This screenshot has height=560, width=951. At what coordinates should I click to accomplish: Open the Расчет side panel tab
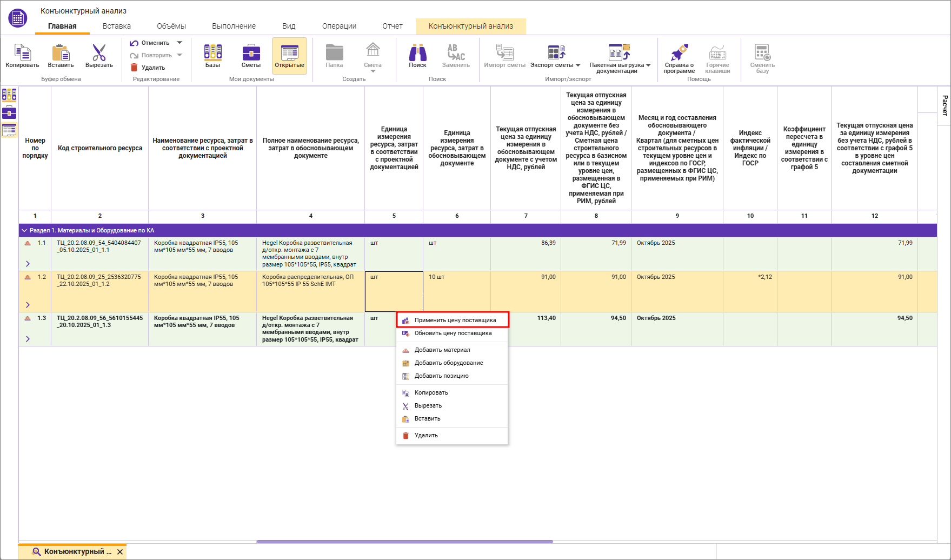[945, 105]
